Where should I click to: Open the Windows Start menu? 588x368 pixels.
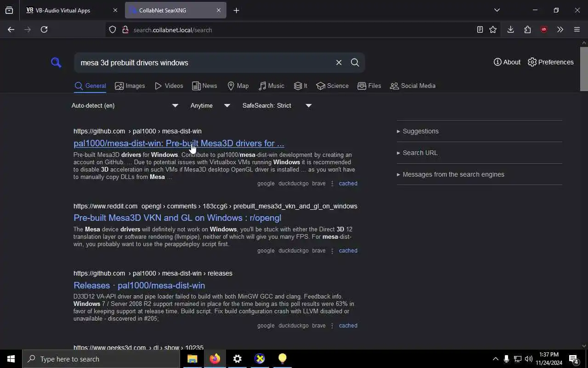11,359
